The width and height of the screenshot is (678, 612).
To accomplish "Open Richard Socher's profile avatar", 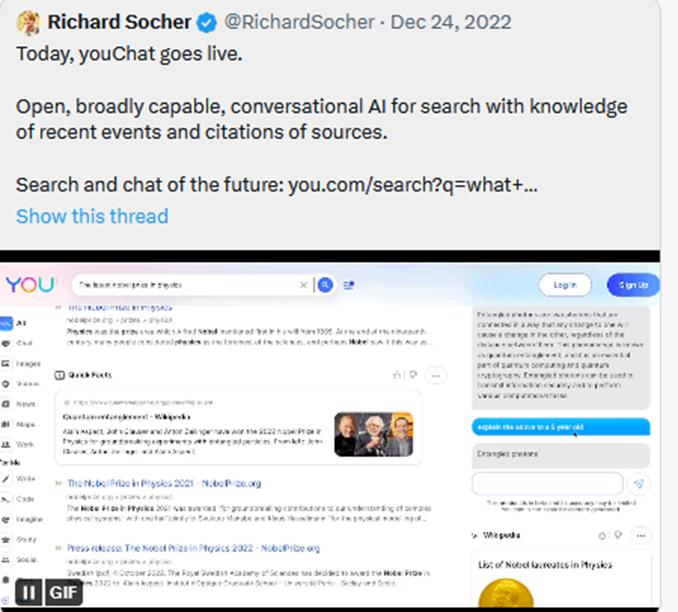I will [x=29, y=21].
